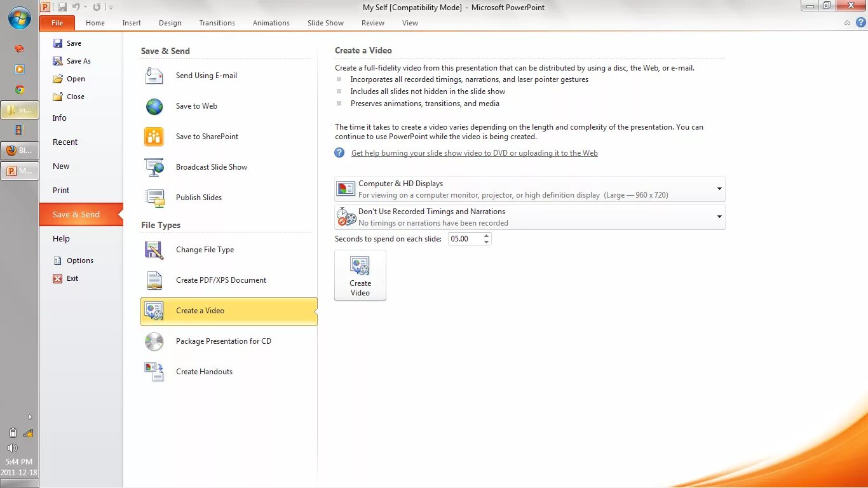Viewport: 868px width, 488px height.
Task: Click the Create Video button
Action: pos(360,275)
